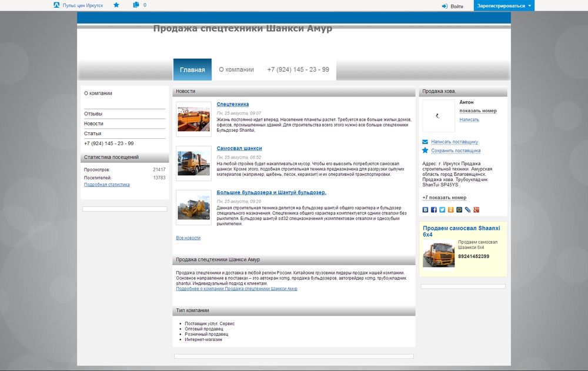Click the Посетителей value 13783
The image size is (588, 371).
pyautogui.click(x=159, y=178)
